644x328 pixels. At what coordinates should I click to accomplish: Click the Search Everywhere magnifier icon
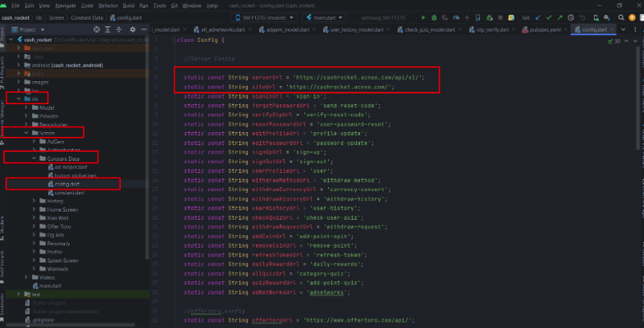622,16
